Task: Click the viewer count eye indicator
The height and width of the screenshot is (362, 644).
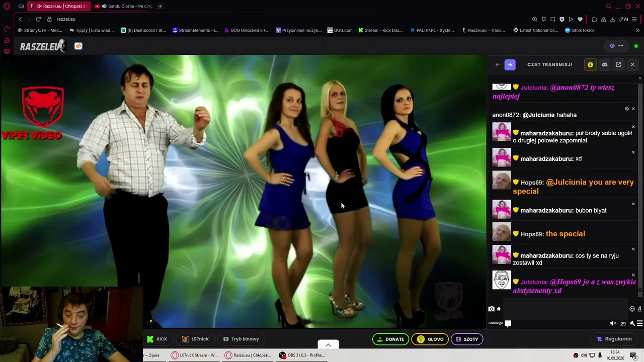Action: pos(616,46)
